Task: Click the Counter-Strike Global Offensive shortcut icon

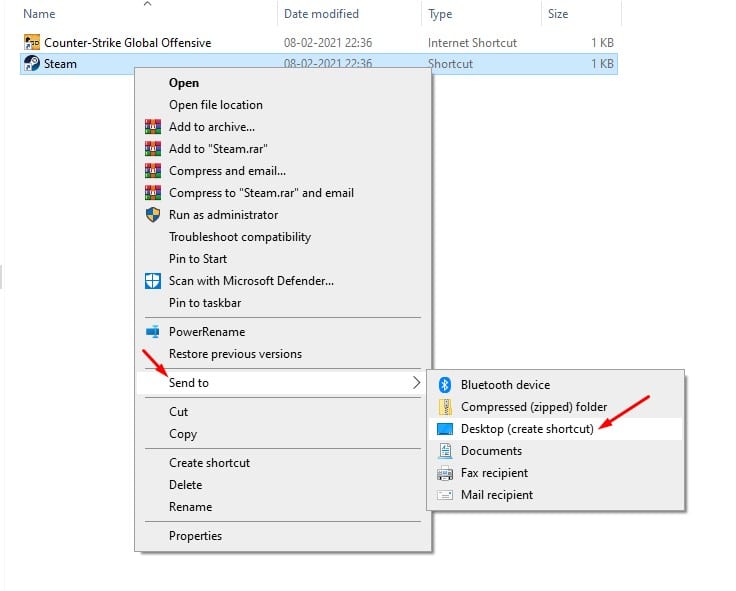Action: coord(32,42)
